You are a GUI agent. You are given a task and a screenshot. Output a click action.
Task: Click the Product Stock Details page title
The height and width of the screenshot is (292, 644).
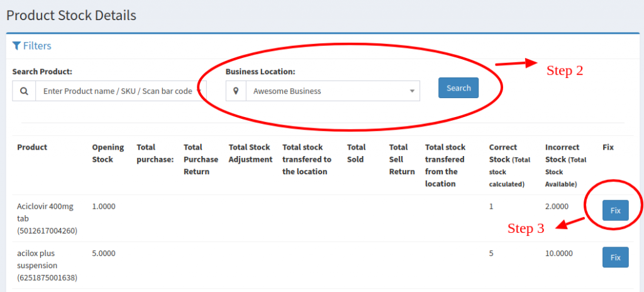71,15
